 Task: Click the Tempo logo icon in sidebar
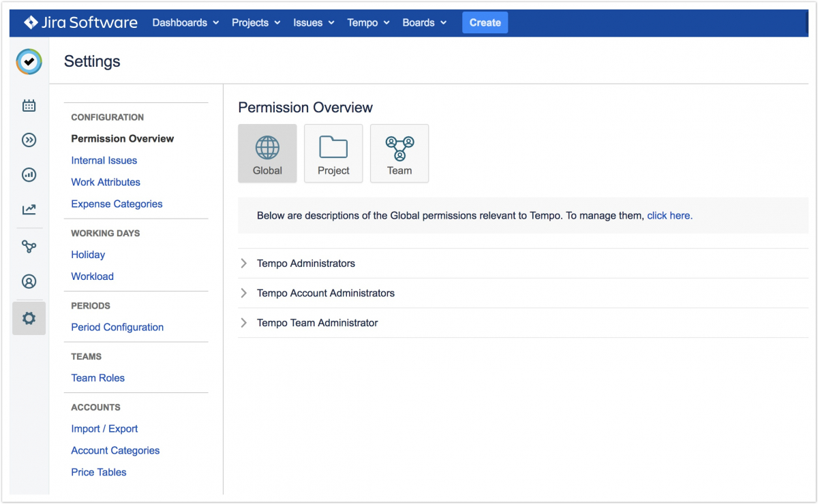tap(29, 62)
